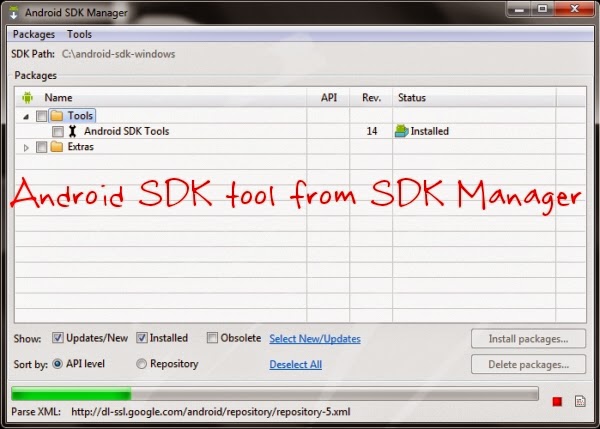Open the Packages menu
Screen dimensions: 600x429
point(34,34)
